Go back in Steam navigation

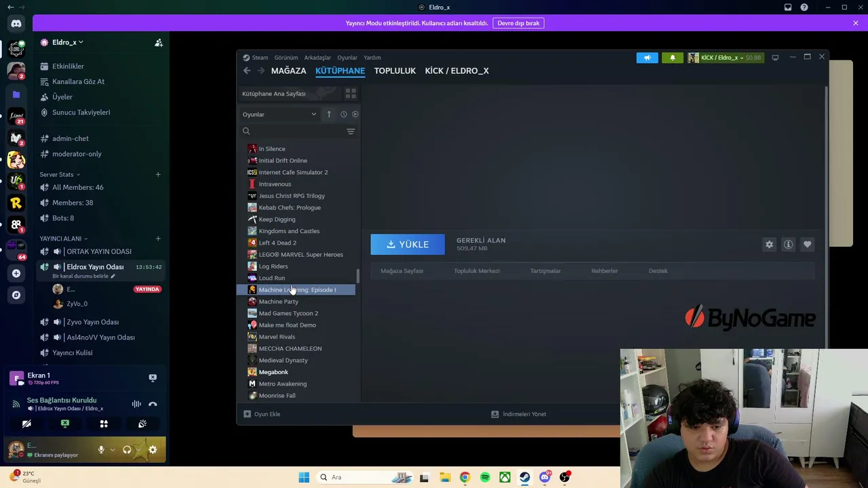(247, 70)
